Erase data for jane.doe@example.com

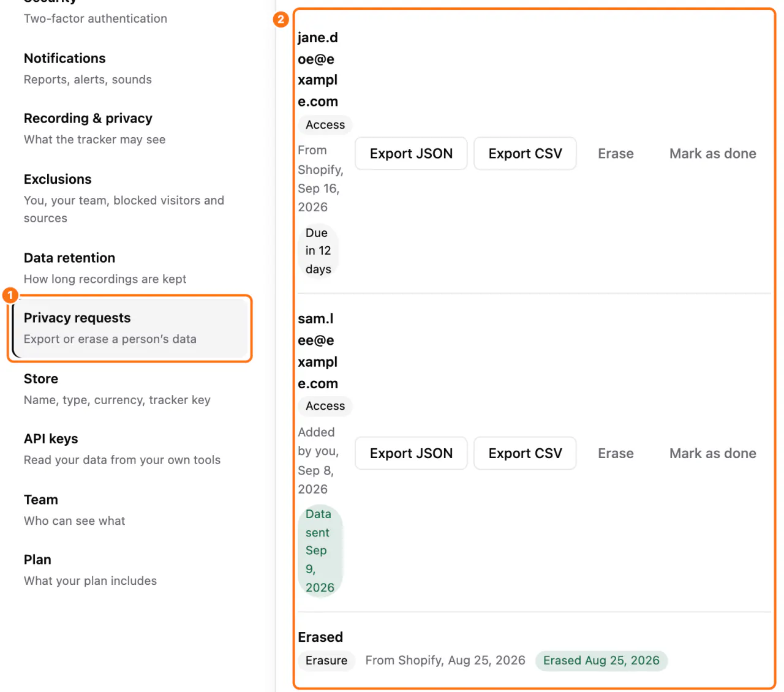point(616,154)
